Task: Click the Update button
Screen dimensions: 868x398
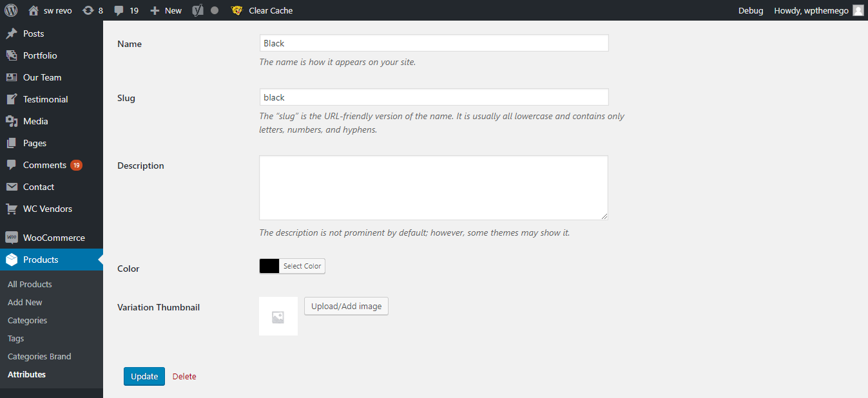Action: click(x=144, y=376)
